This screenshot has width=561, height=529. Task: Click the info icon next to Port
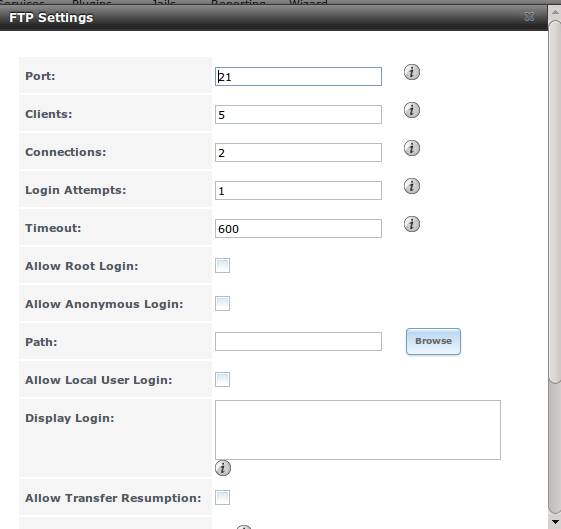coord(412,72)
